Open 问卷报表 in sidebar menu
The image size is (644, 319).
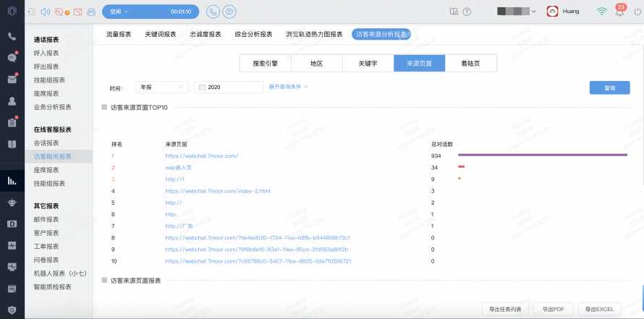coord(46,260)
